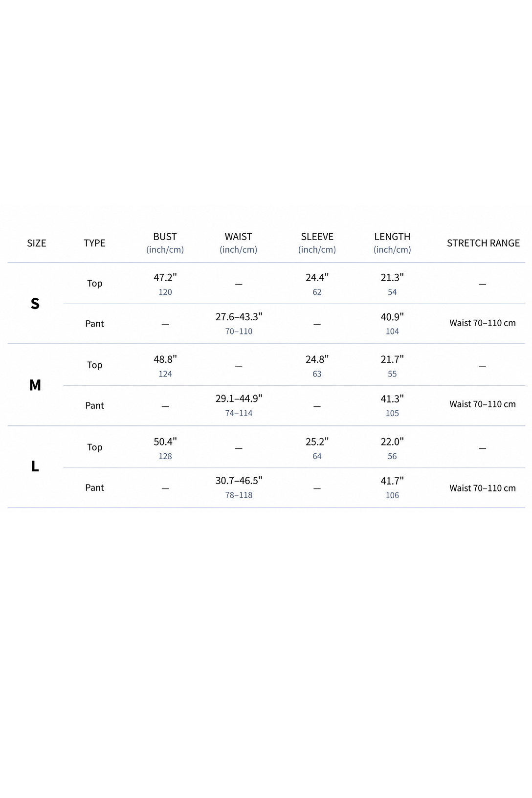Click the 29.1–44.9" waist measurement

(239, 399)
